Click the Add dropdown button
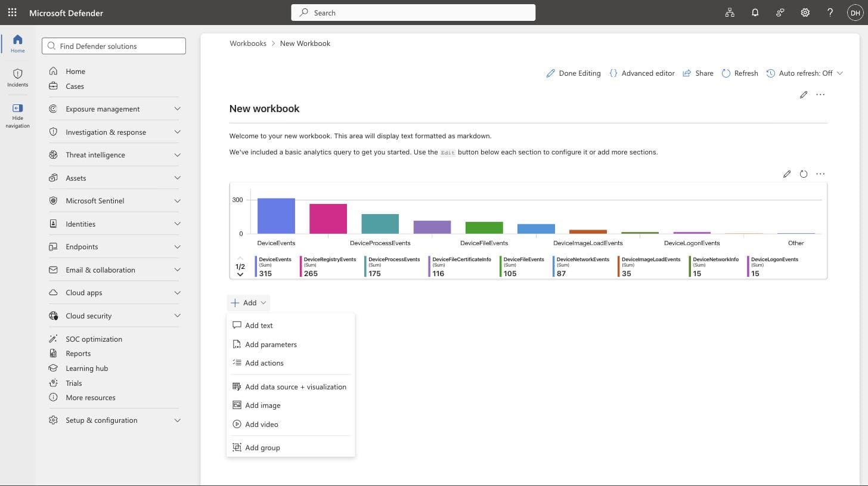 (249, 303)
